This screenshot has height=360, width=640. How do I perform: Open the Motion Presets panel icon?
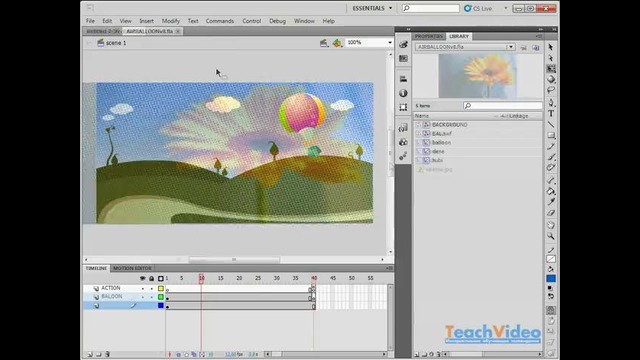[x=403, y=156]
